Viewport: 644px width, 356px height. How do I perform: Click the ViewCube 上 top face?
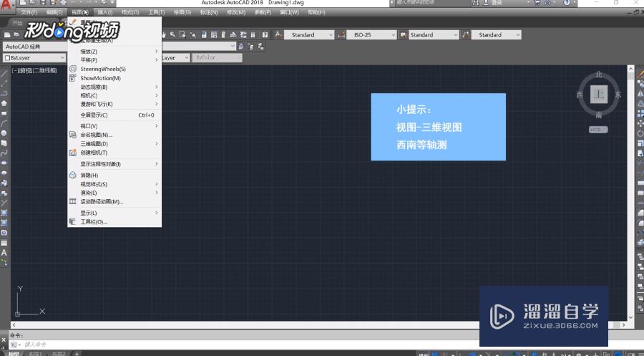(598, 95)
